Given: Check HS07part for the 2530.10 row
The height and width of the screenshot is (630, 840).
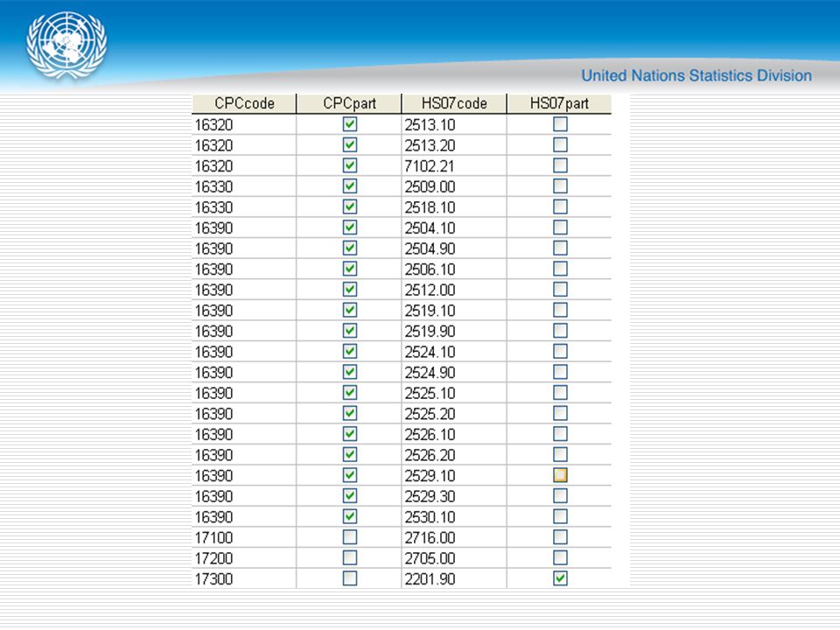Looking at the screenshot, I should pos(560,516).
